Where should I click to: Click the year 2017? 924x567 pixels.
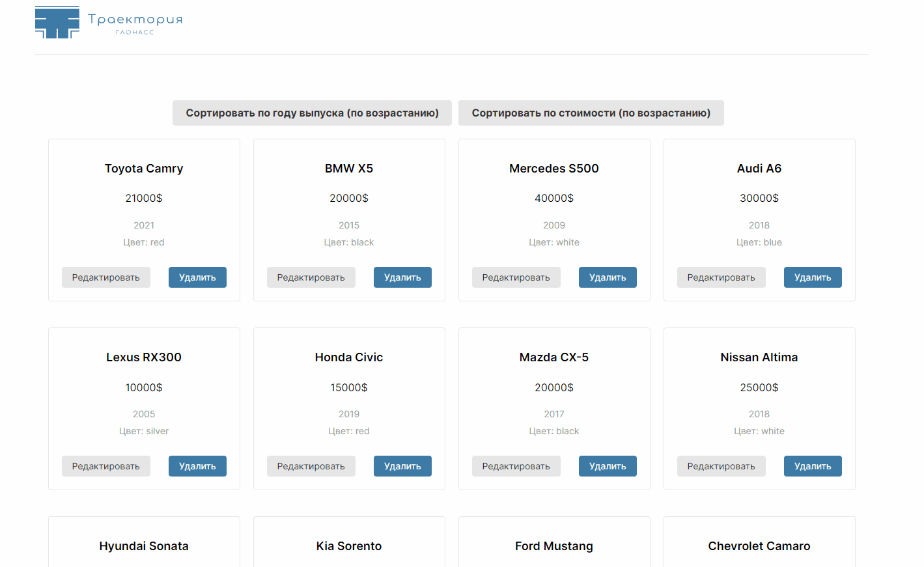554,414
